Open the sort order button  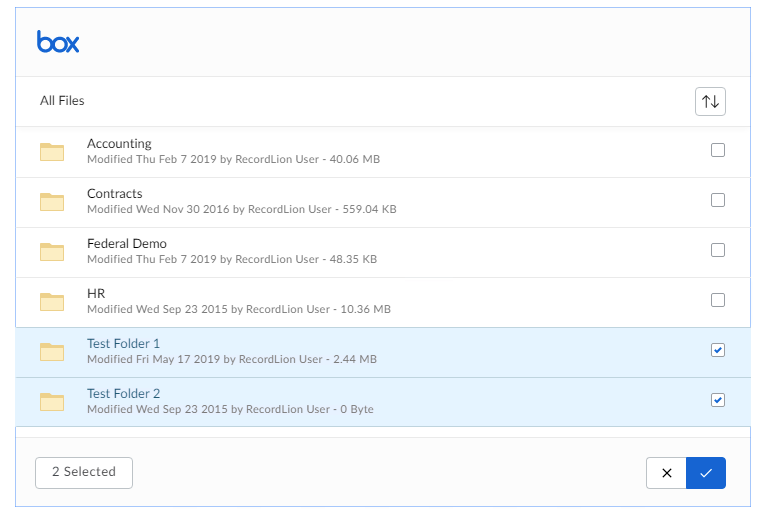(x=710, y=101)
